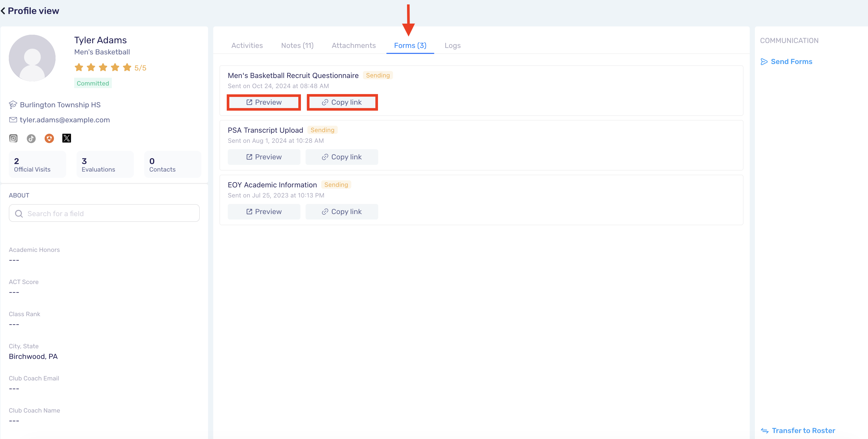The width and height of the screenshot is (868, 439).
Task: Click the fifth star in the rating
Action: pyautogui.click(x=127, y=68)
